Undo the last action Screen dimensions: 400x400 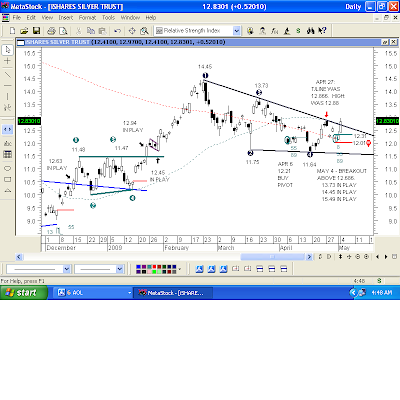point(117,31)
